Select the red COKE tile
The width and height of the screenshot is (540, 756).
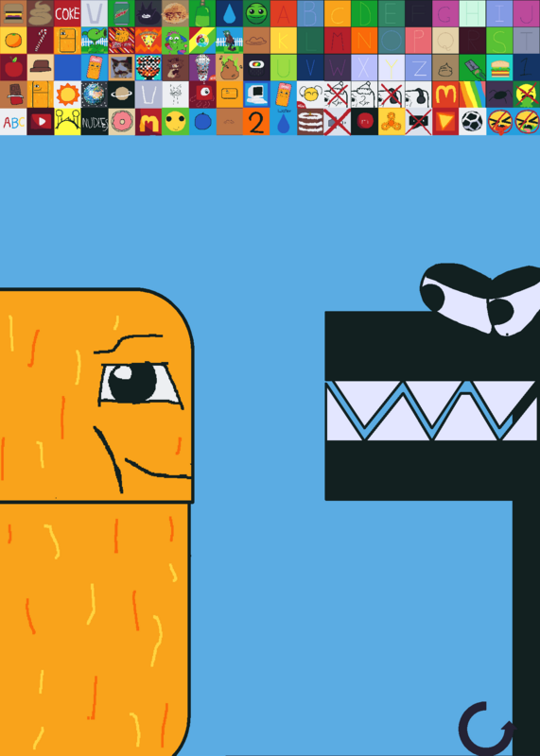tap(67, 13)
